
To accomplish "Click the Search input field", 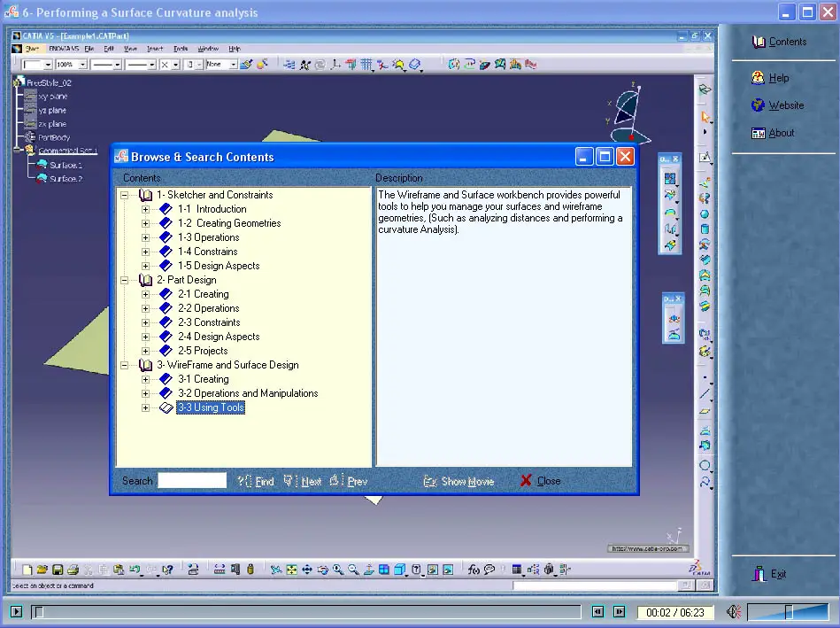I will point(192,480).
